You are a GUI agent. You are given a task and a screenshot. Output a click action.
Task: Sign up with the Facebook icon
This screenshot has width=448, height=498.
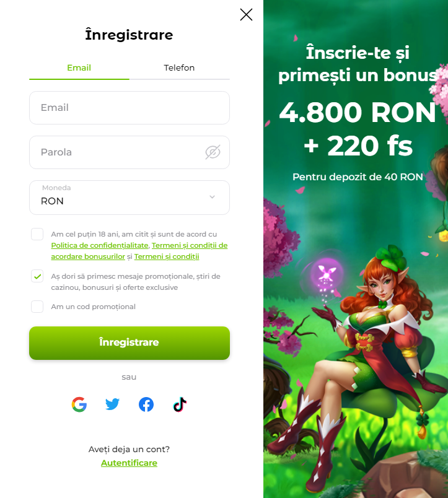pyautogui.click(x=146, y=404)
